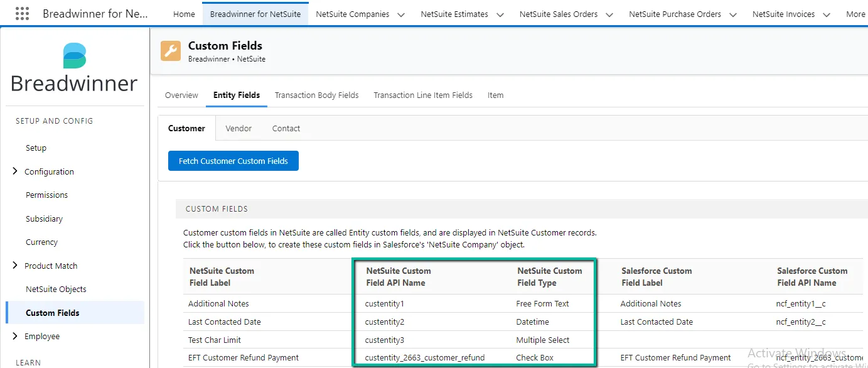The image size is (868, 368).
Task: Click NetSuite Custom Field Type column header
Action: tap(550, 277)
